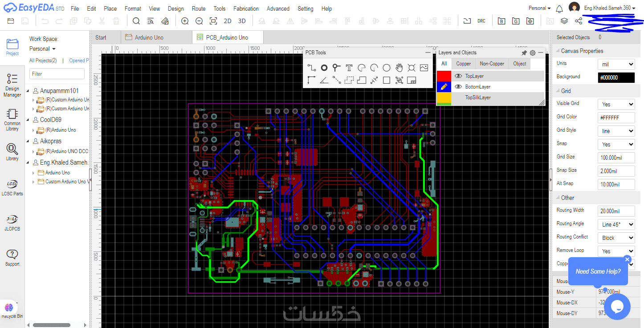This screenshot has height=328, width=644.
Task: Click the project Filter input field
Action: point(57,74)
